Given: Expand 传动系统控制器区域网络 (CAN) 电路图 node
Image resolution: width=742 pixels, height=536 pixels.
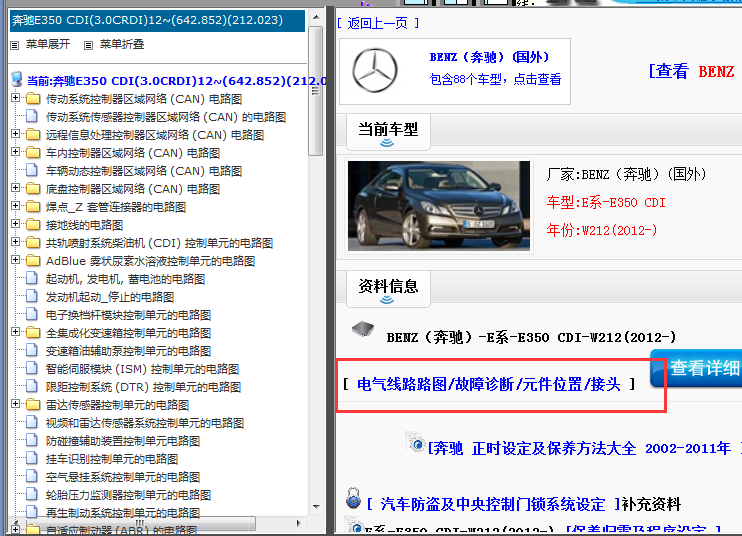Looking at the screenshot, I should point(16,98).
